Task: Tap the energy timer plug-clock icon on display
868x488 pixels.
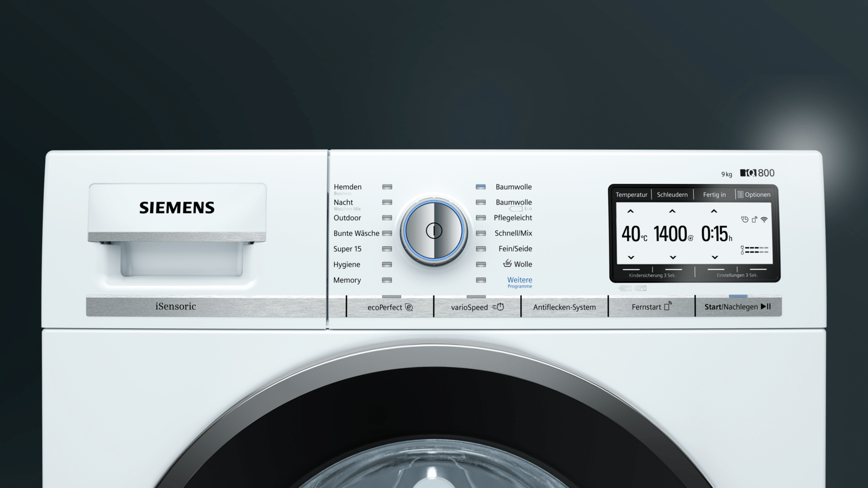Action: tap(745, 220)
